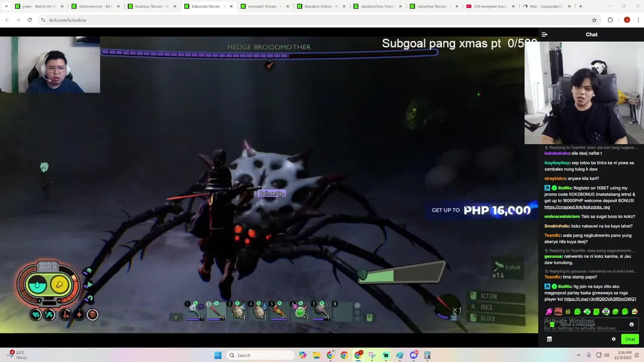The width and height of the screenshot is (644, 362).
Task: Open the Discord taskbar icon
Action: click(x=414, y=355)
